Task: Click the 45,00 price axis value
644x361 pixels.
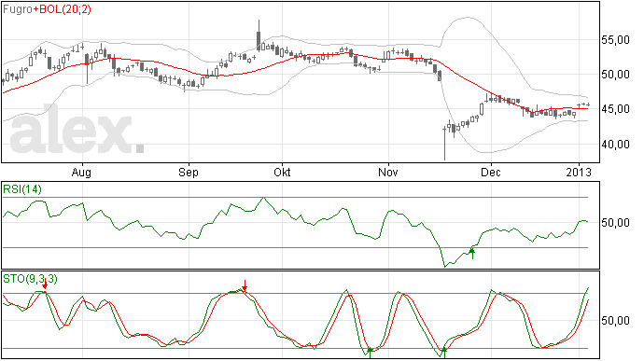Action: (615, 109)
